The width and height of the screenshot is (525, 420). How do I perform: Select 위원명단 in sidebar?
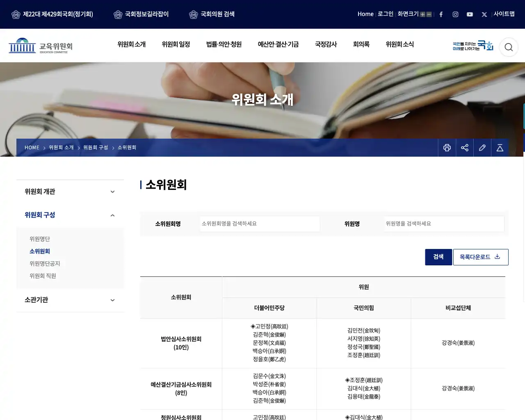tap(40, 239)
